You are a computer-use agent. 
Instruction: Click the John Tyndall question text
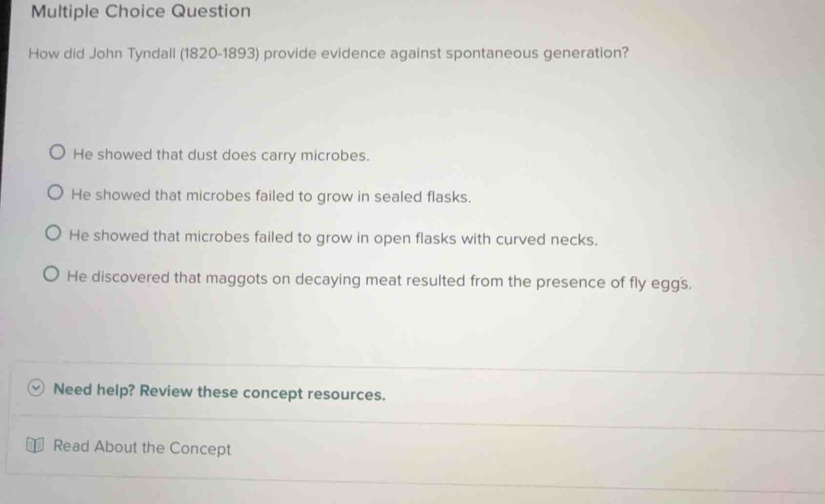328,53
